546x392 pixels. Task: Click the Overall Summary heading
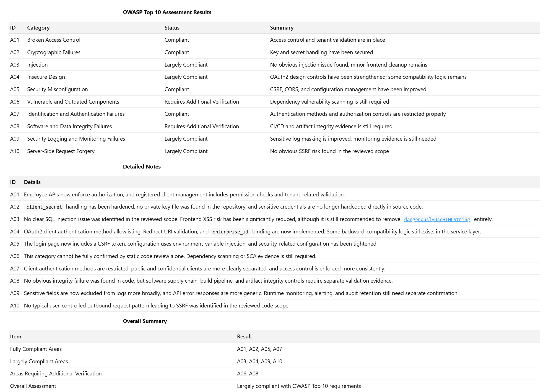click(145, 321)
